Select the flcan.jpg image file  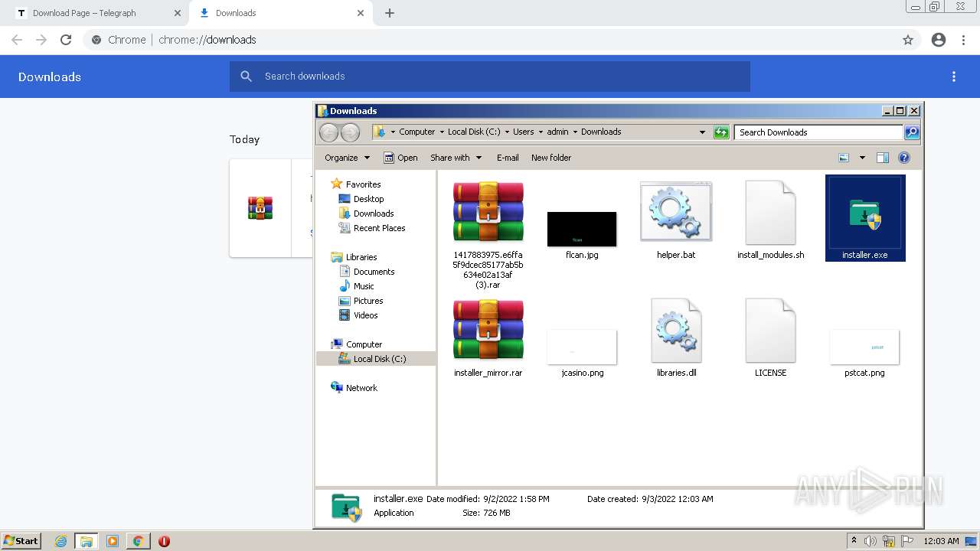click(x=582, y=236)
